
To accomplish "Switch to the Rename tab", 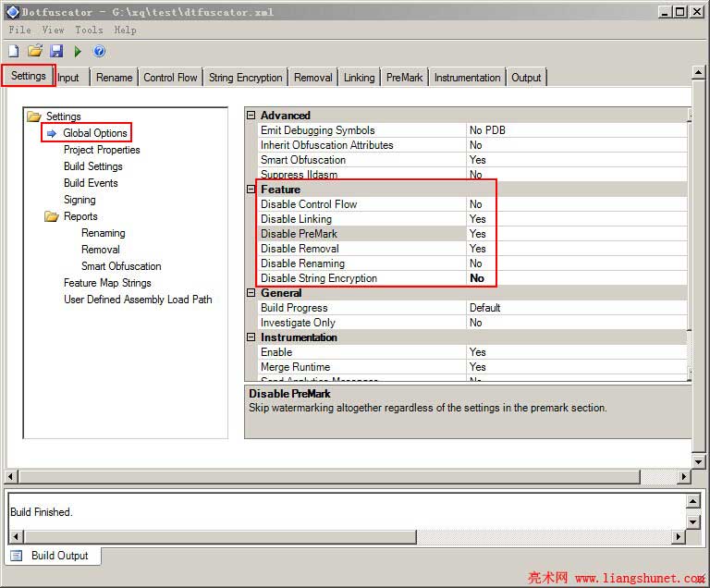I will 114,78.
